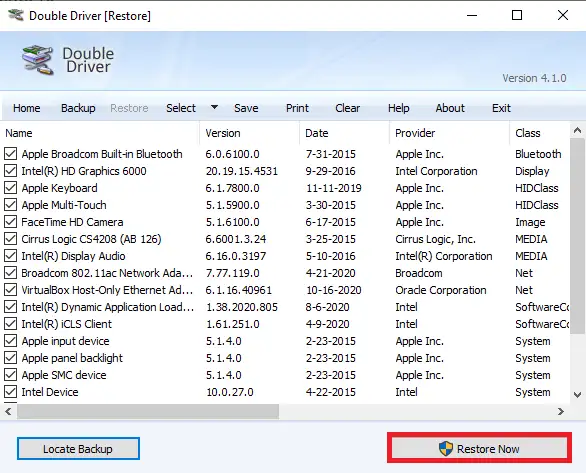Uncheck the FaceTime HD Camera checkbox
This screenshot has height=473, width=586.
pos(10,222)
